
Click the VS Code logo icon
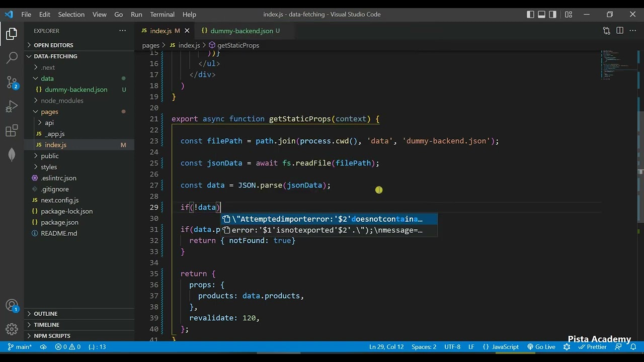click(9, 14)
